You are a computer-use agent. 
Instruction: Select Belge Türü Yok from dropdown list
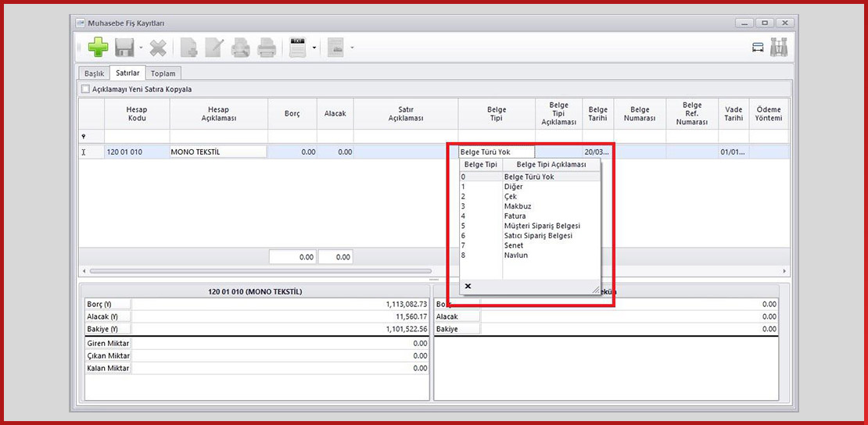pos(529,177)
